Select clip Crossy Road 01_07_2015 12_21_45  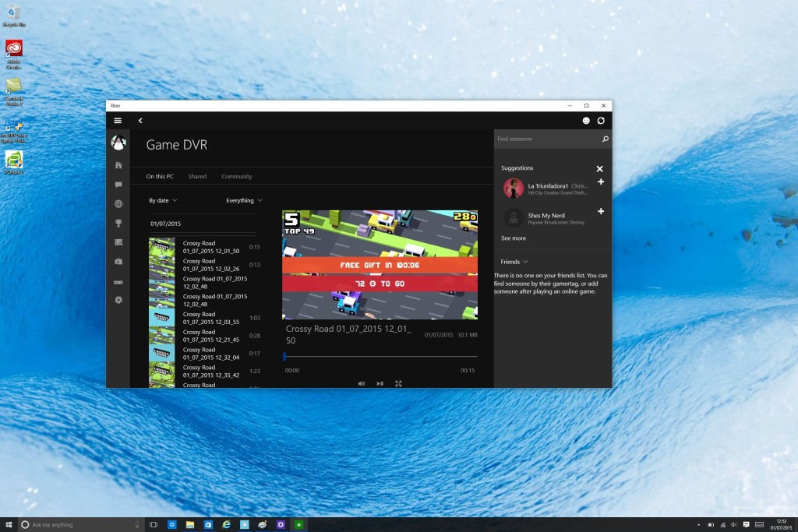point(205,336)
